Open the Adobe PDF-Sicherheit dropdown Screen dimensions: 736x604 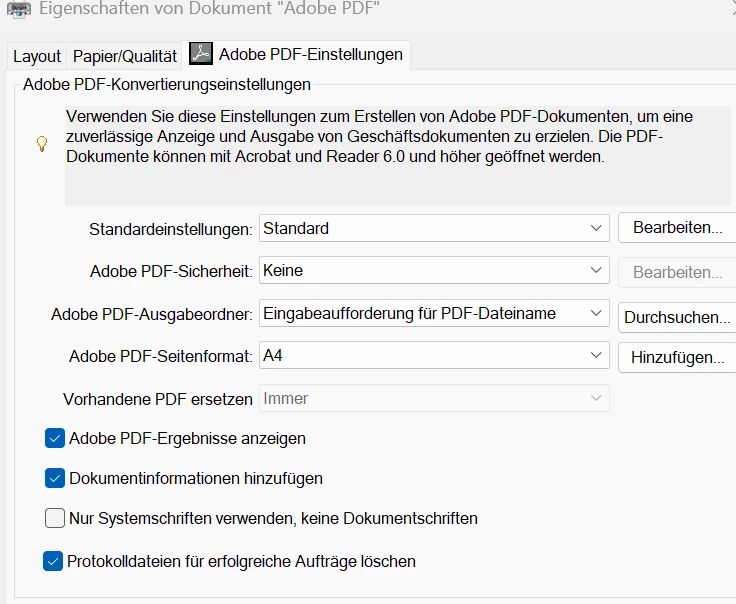click(x=434, y=270)
